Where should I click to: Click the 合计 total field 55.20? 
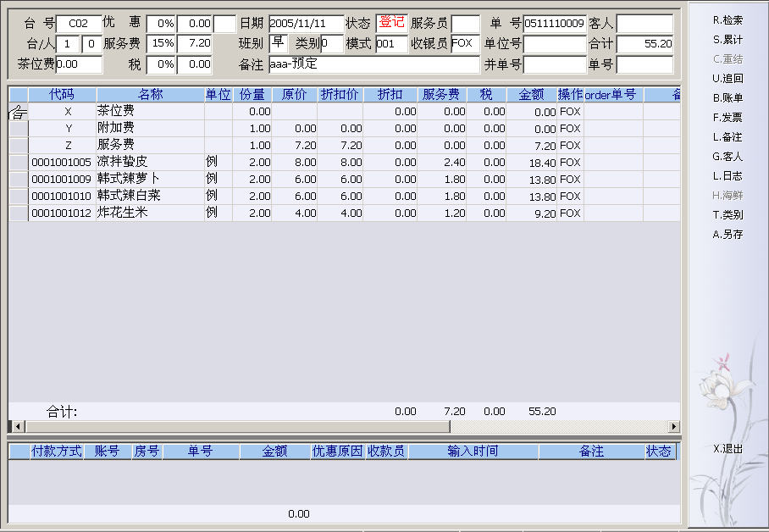(x=645, y=44)
